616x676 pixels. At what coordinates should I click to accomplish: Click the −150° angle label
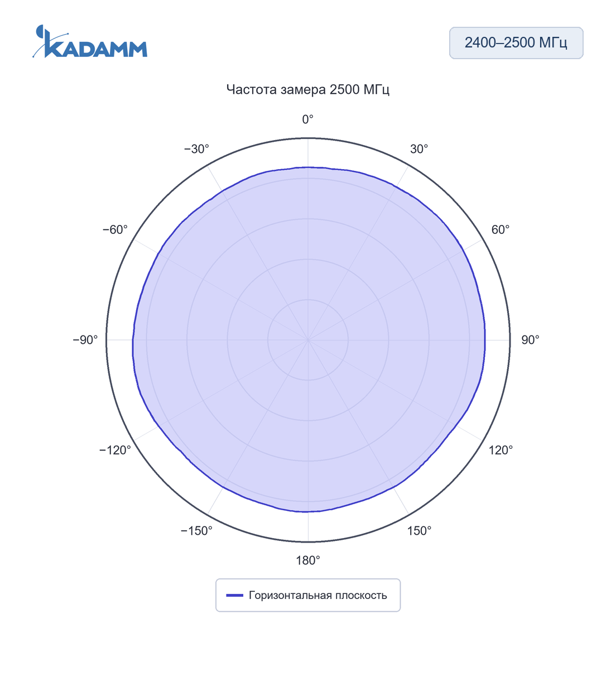196,531
